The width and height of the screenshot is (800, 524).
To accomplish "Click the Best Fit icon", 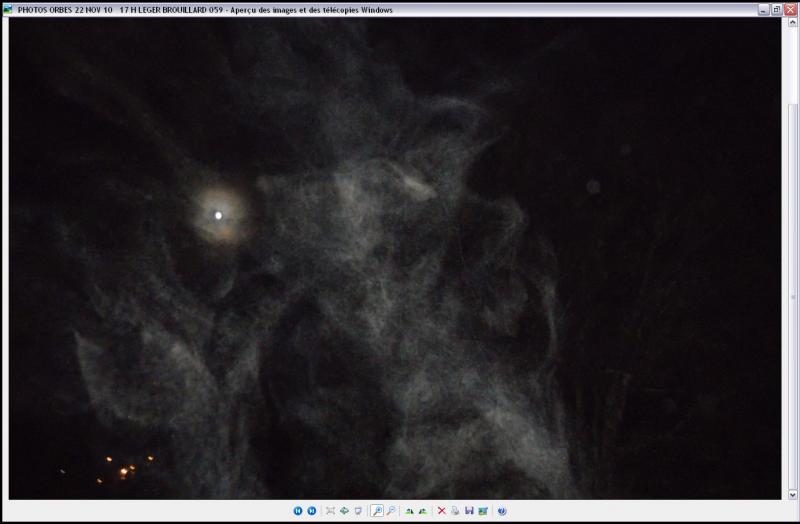I will [331, 511].
